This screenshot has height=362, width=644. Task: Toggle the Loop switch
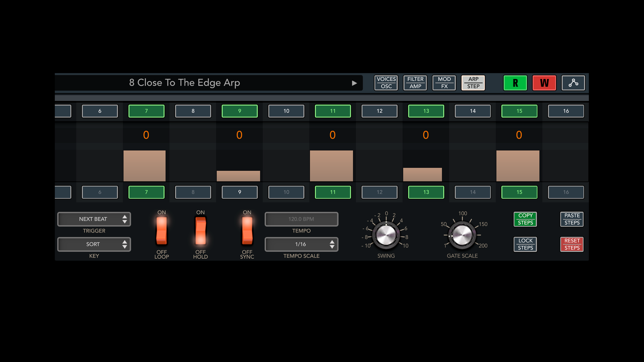click(x=162, y=231)
